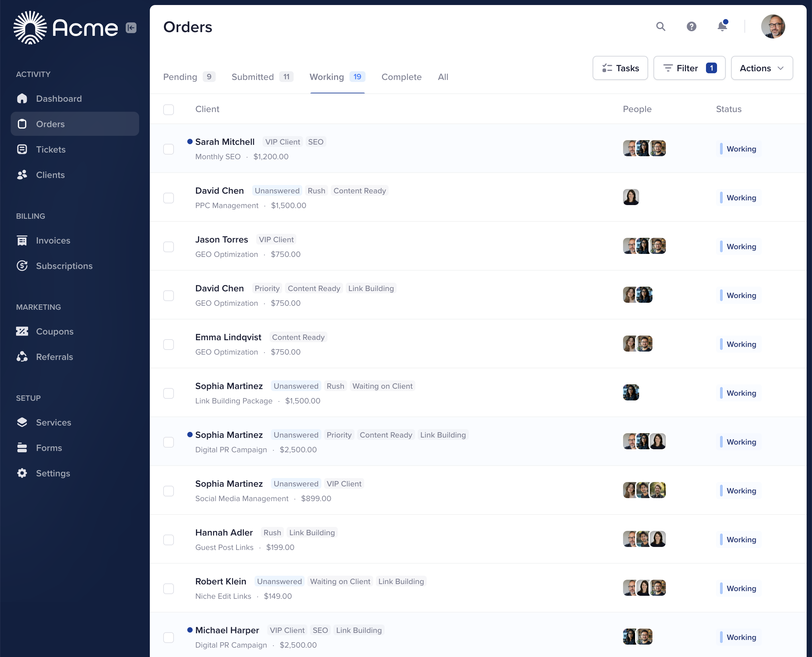Open search with the magnifier icon
Screen dimensions: 812x657
click(661, 26)
